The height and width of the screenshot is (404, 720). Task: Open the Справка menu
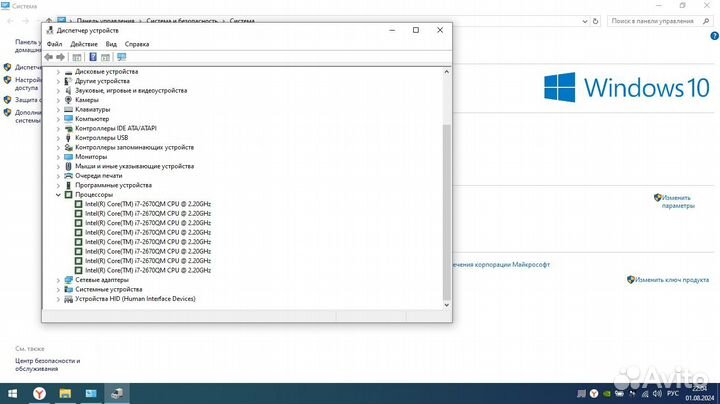point(137,44)
